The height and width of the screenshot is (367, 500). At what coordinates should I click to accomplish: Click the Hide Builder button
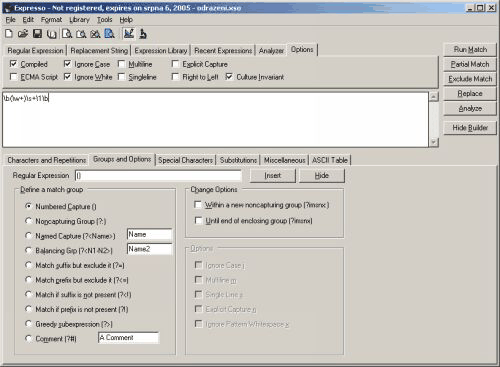point(470,128)
